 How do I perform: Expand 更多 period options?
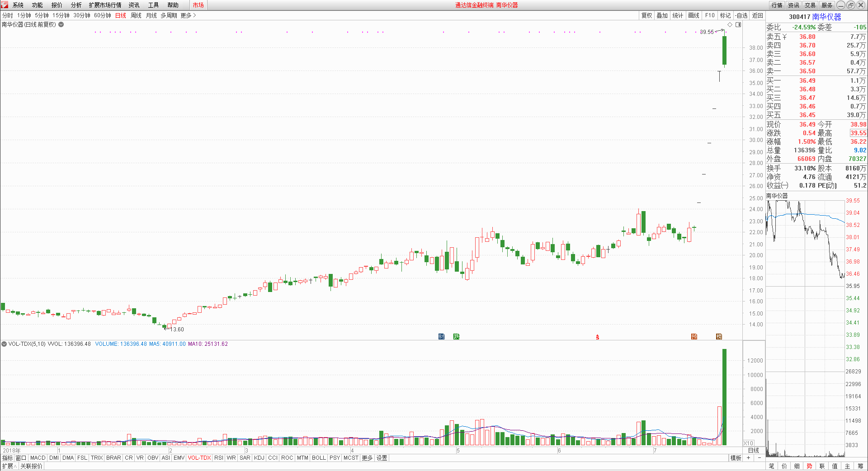pyautogui.click(x=188, y=15)
